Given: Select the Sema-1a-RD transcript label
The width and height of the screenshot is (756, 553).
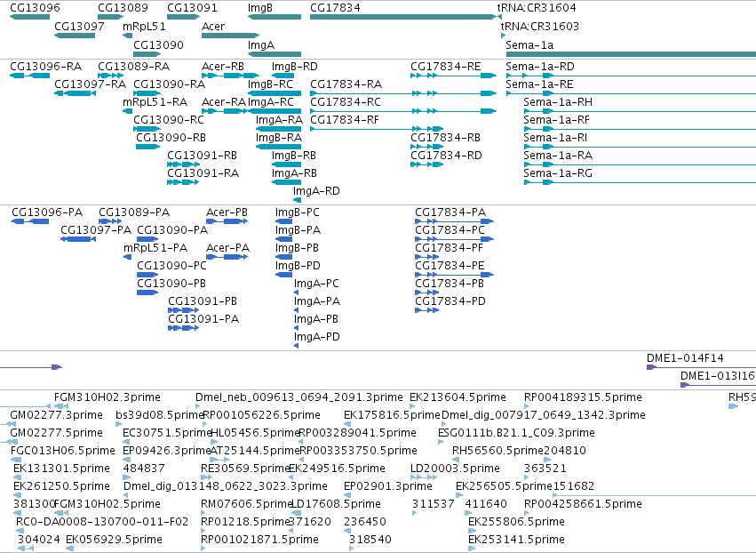Looking at the screenshot, I should [x=540, y=66].
